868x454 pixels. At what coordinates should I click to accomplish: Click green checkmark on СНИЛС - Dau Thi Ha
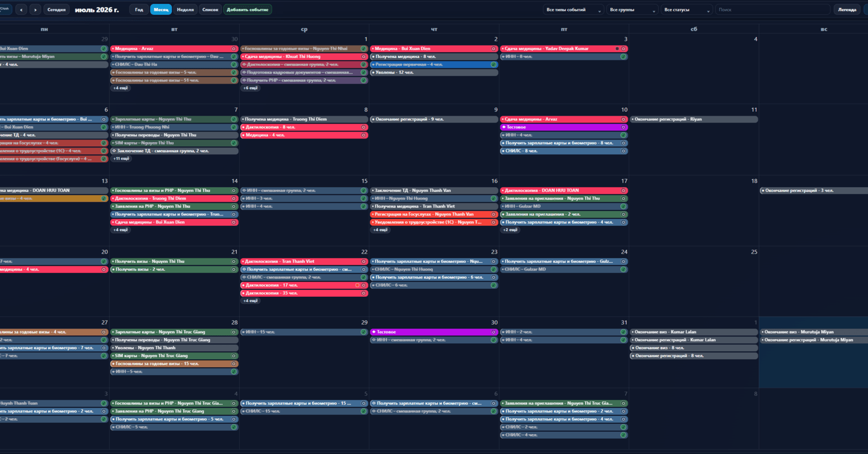(233, 65)
